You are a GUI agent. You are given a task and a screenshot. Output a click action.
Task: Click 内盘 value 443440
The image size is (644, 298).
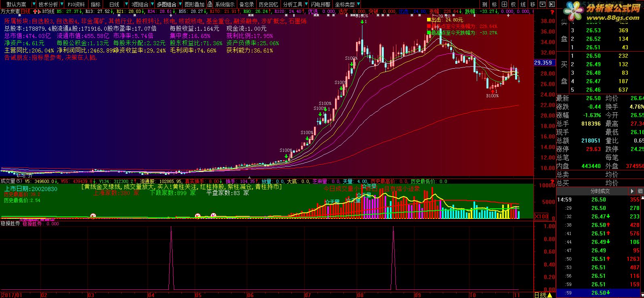coord(591,166)
